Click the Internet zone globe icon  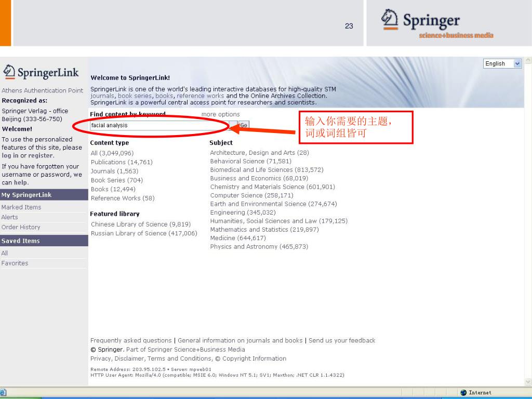point(463,393)
